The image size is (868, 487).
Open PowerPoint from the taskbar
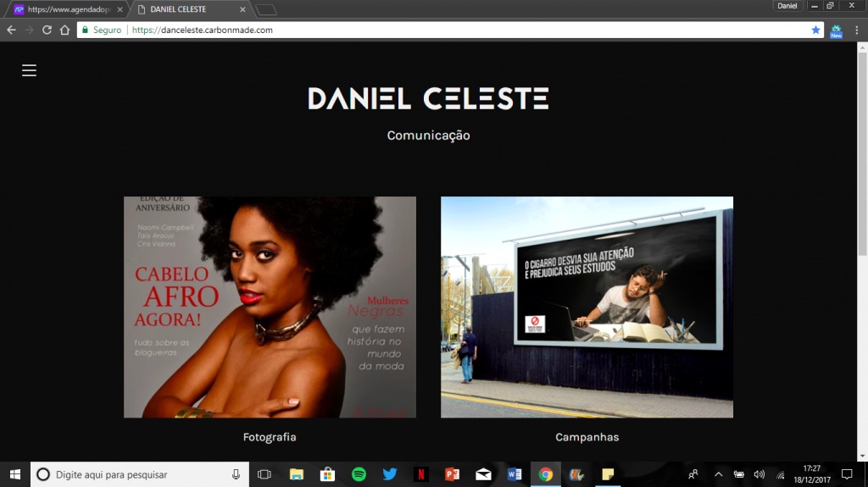pos(452,474)
